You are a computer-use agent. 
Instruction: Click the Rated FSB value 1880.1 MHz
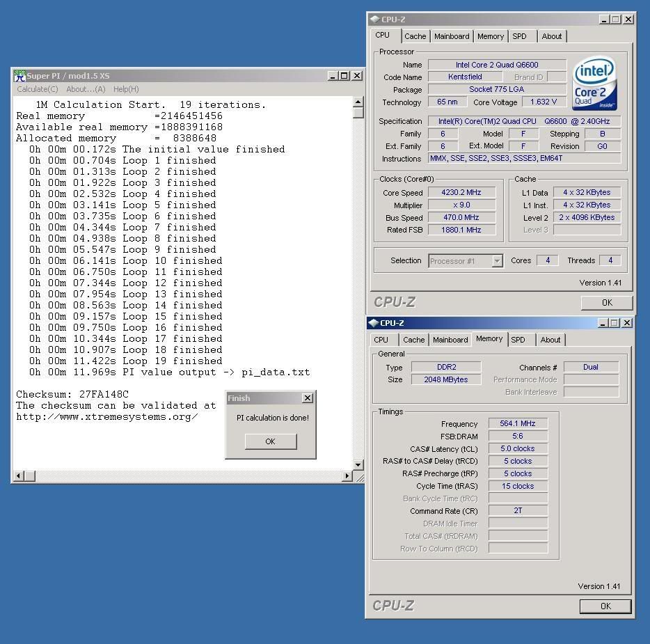click(x=461, y=230)
